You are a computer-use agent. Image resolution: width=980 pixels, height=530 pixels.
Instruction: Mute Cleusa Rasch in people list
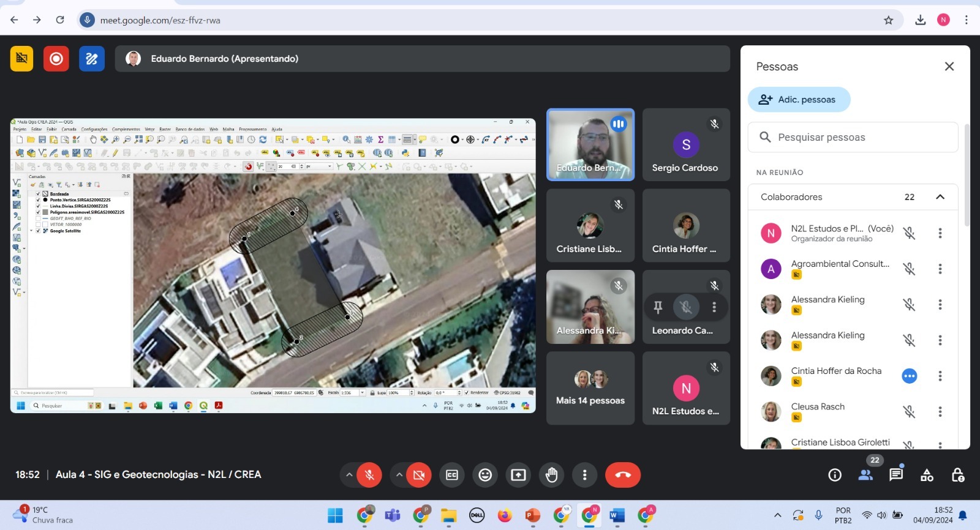click(x=909, y=412)
